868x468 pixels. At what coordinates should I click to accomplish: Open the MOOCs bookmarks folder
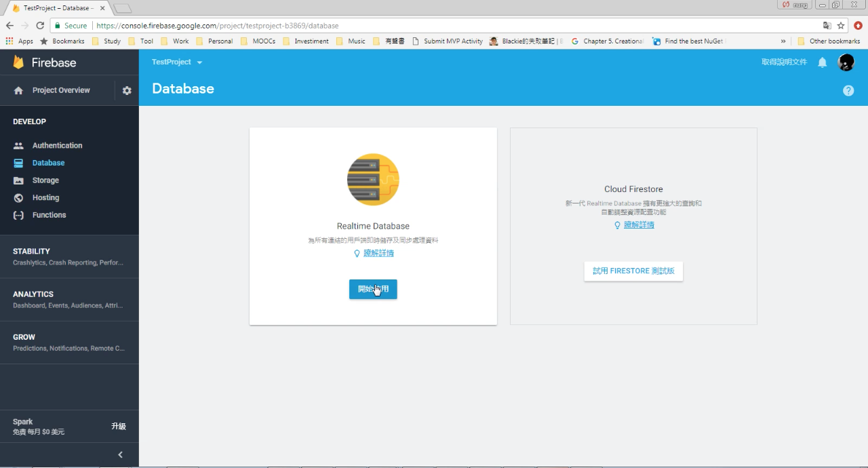point(258,41)
